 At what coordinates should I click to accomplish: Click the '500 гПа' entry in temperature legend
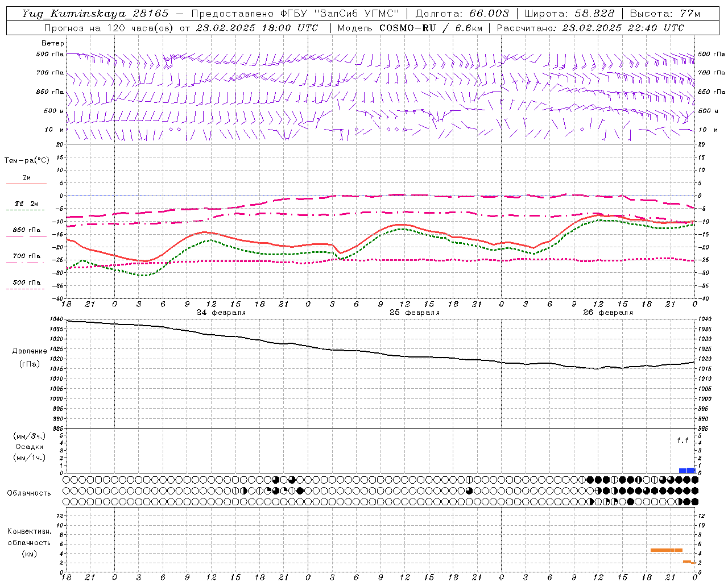[x=26, y=282]
